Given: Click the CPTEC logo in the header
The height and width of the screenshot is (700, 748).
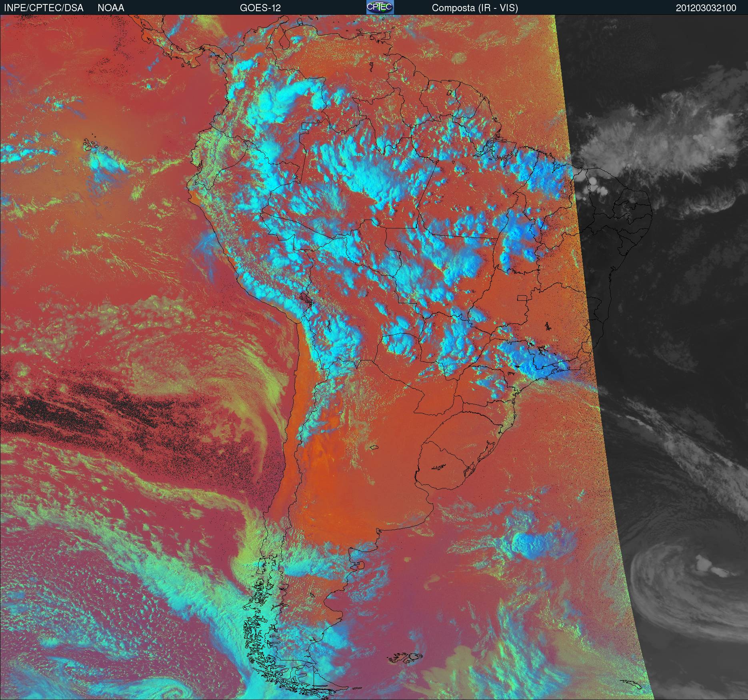Looking at the screenshot, I should tap(380, 7).
